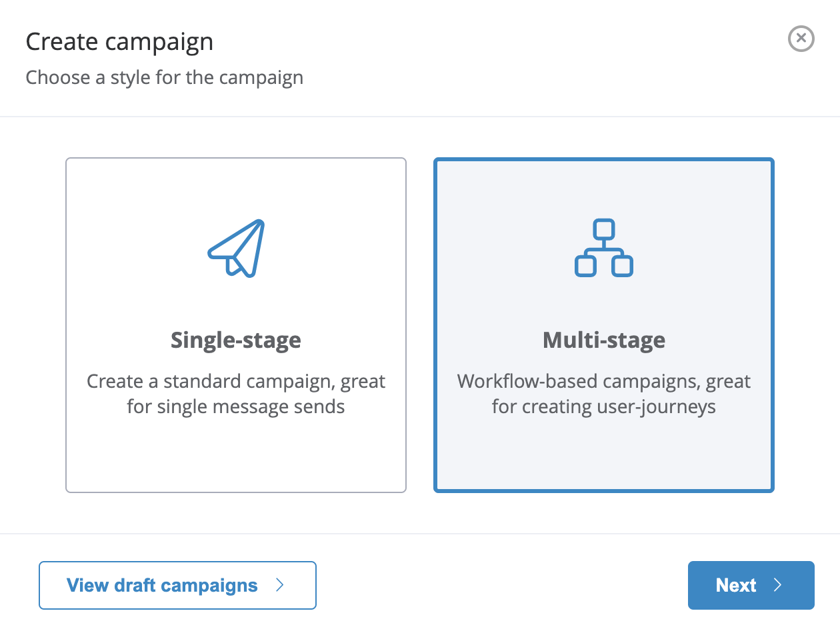Click the 'Create a standard campaign' description
The image size is (840, 633).
click(236, 382)
